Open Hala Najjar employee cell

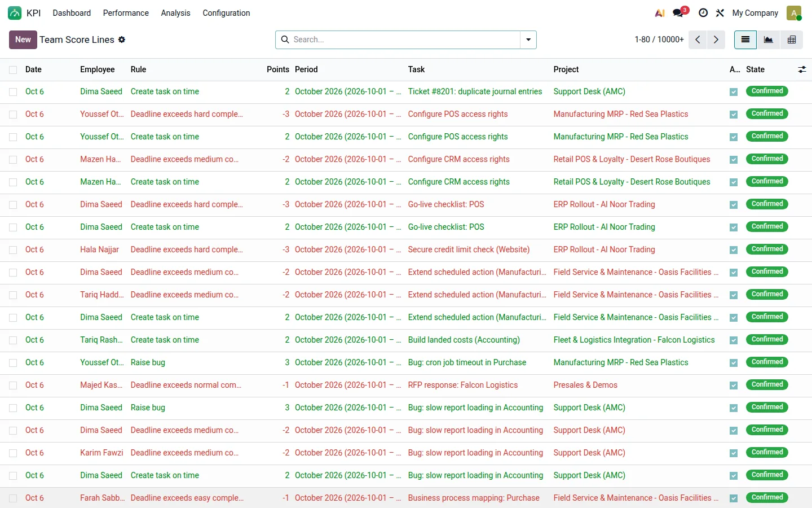99,249
